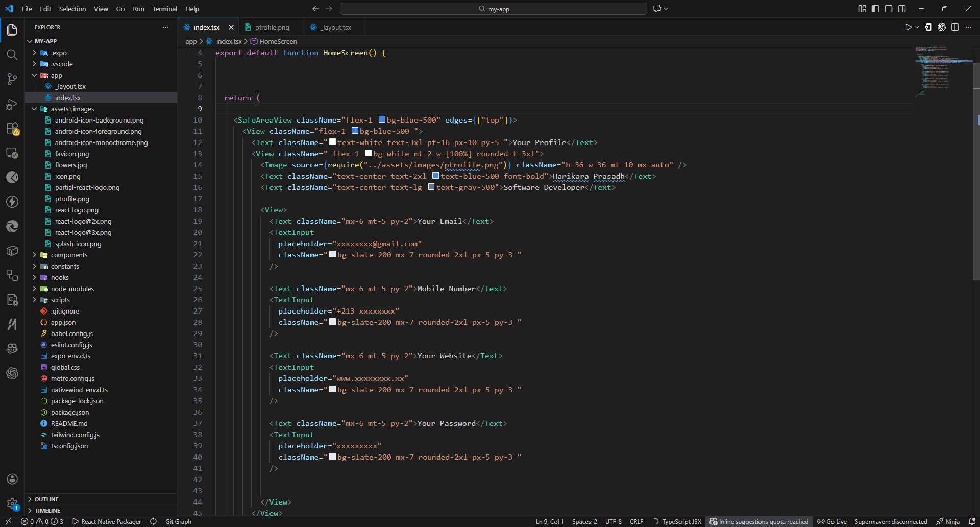Viewport: 980px width, 527px height.
Task: Open the Terminal menu
Action: [164, 9]
